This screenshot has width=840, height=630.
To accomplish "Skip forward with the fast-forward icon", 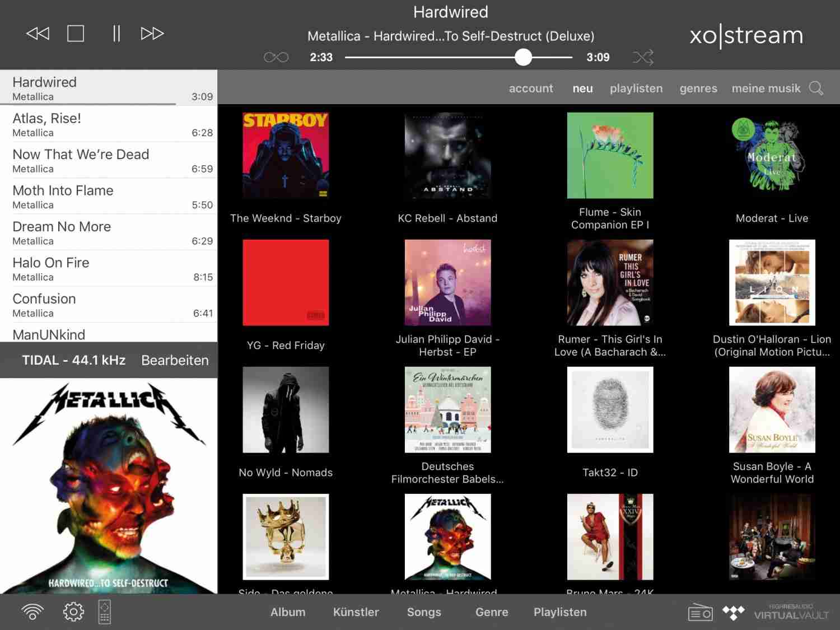I will (152, 34).
